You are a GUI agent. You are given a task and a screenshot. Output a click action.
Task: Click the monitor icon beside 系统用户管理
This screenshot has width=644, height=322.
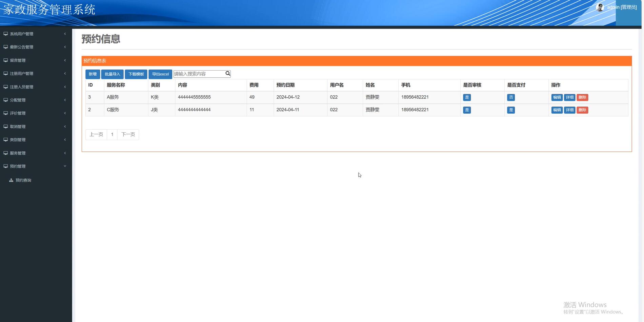tap(6, 34)
